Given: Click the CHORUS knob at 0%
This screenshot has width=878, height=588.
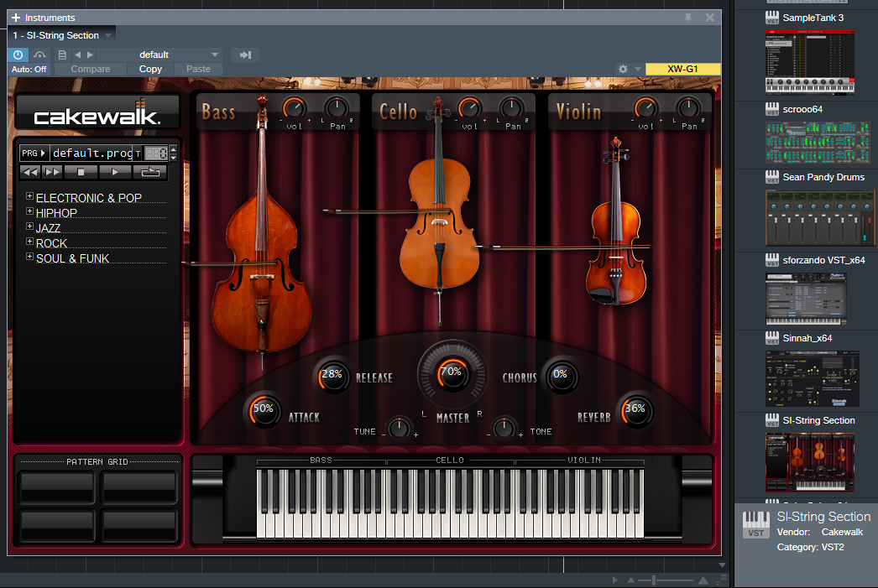Looking at the screenshot, I should tap(561, 376).
